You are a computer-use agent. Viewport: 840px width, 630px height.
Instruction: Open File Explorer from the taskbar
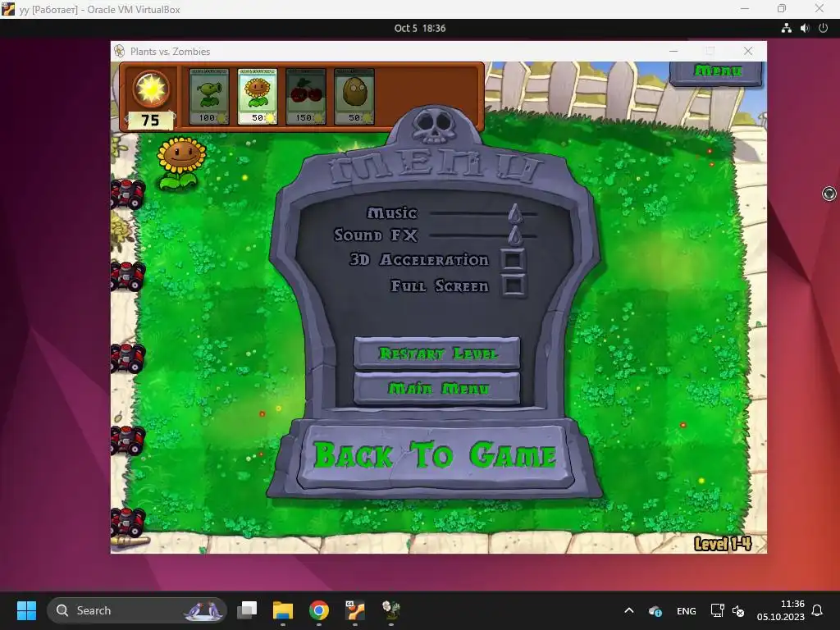[283, 610]
